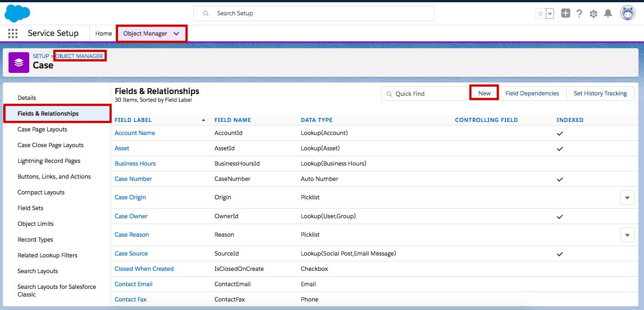The image size is (644, 310).
Task: Open the Case Owner field
Action: (131, 216)
